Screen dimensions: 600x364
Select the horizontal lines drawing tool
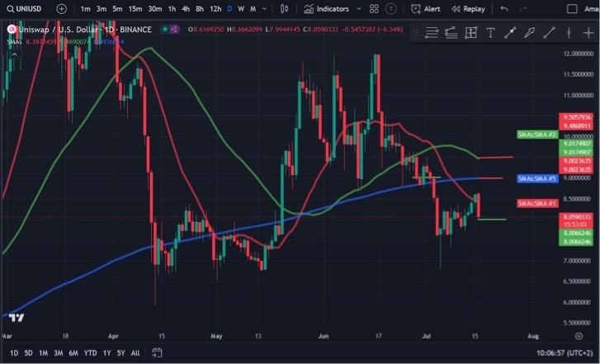432,33
